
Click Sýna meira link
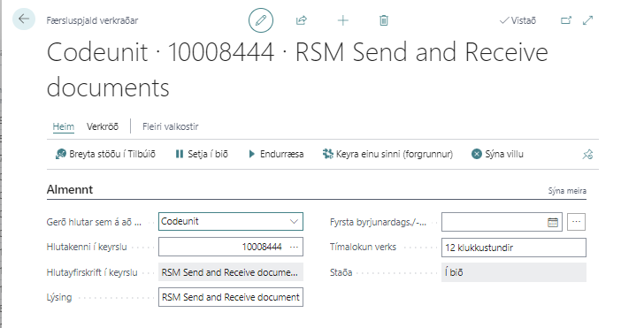(567, 191)
